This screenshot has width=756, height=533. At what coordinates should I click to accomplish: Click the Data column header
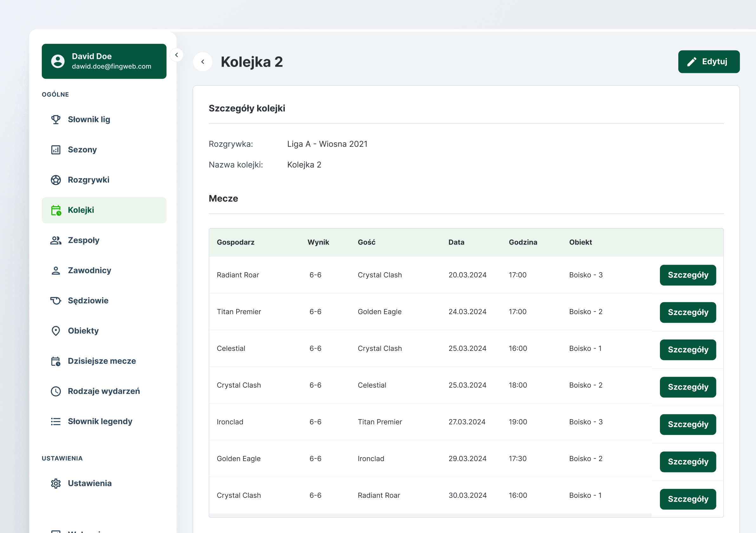(x=456, y=242)
